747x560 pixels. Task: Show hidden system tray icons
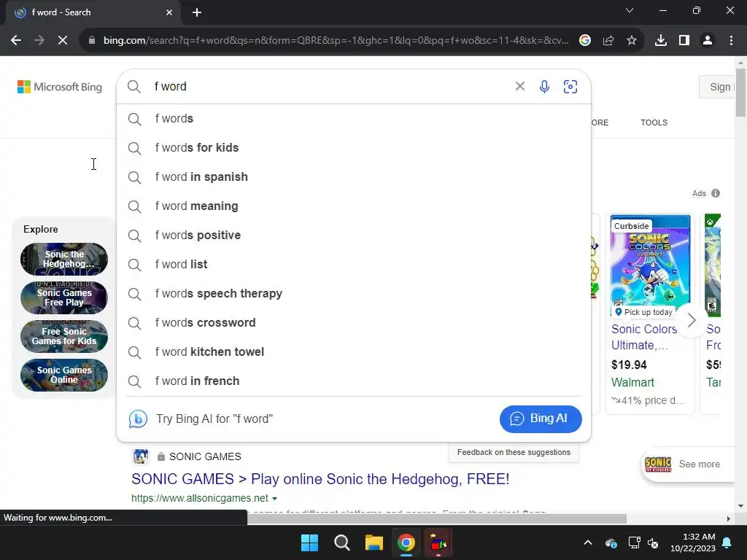(588, 542)
